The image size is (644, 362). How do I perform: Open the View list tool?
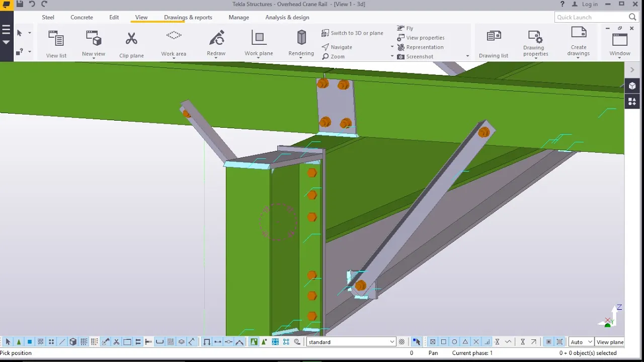pos(56,44)
